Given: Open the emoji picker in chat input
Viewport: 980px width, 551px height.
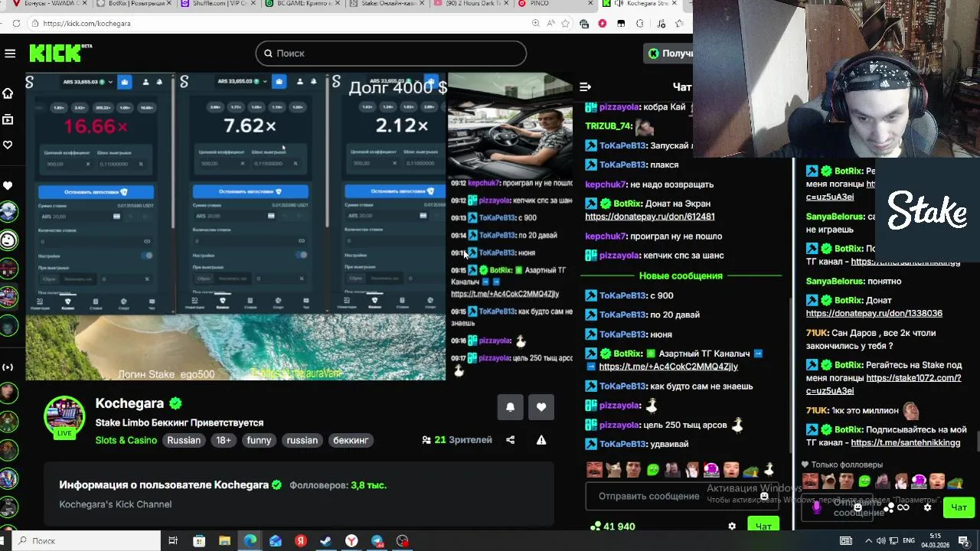Looking at the screenshot, I should click(764, 496).
